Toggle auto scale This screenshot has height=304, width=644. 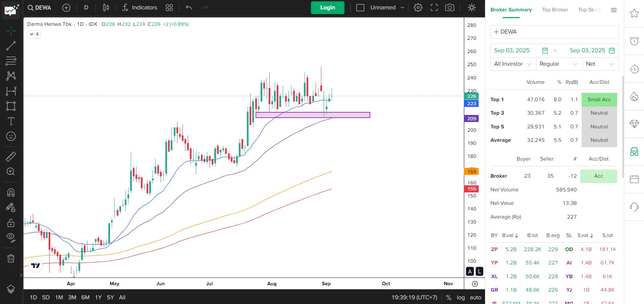pyautogui.click(x=475, y=297)
